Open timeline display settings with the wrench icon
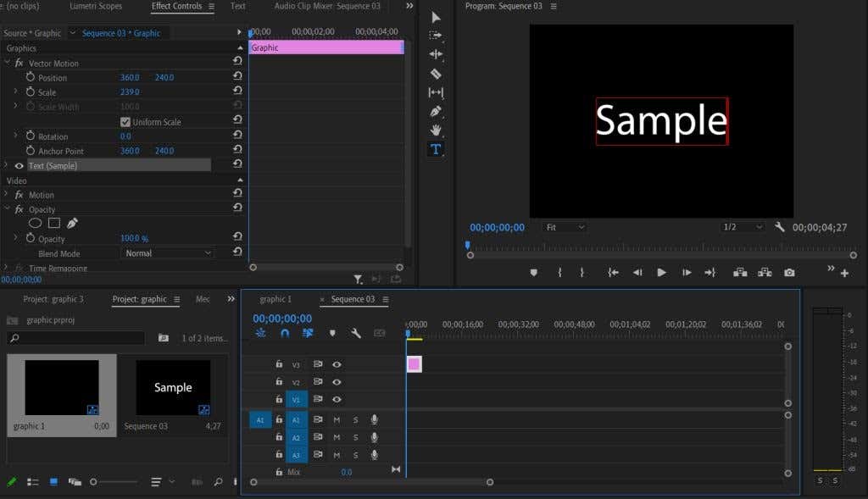The width and height of the screenshot is (868, 499). click(355, 334)
